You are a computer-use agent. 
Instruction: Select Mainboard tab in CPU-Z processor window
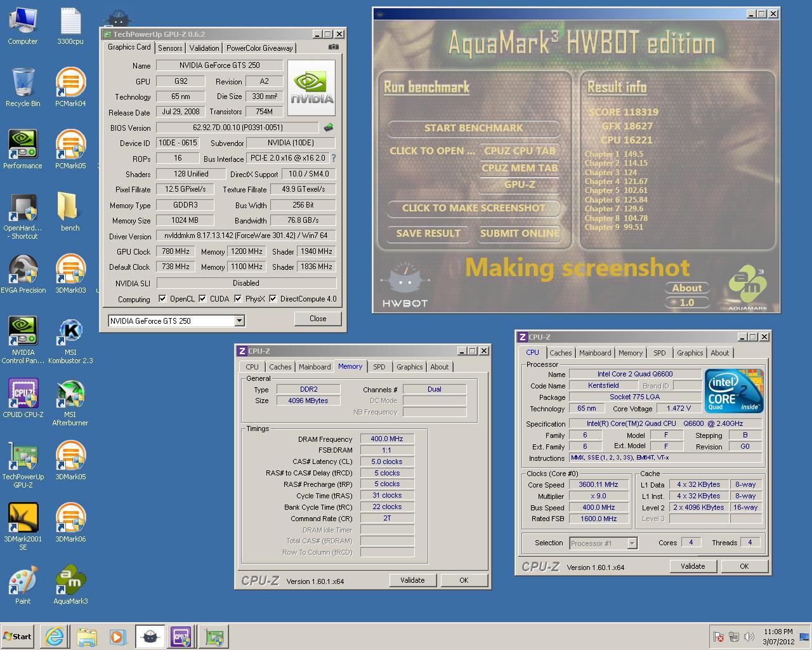click(595, 353)
